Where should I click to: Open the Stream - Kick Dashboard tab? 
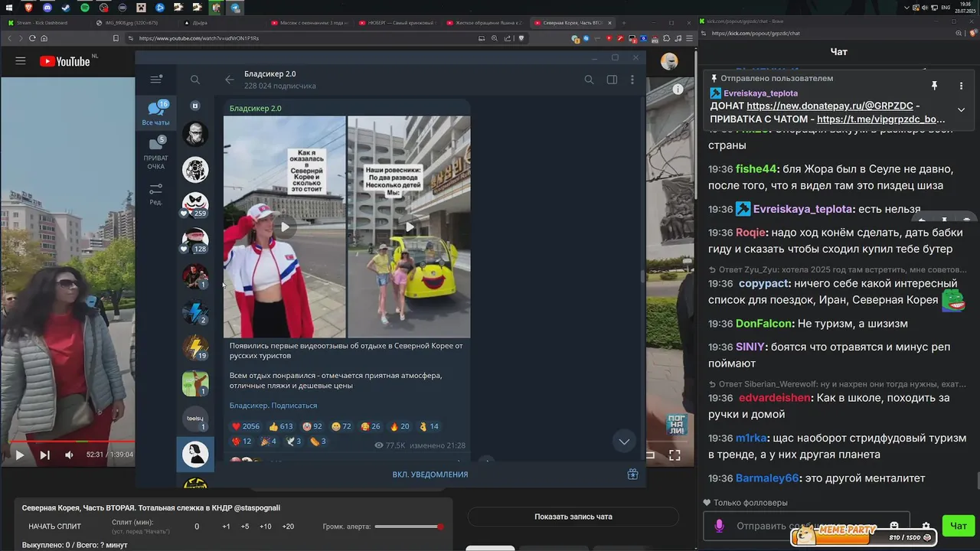[42, 23]
